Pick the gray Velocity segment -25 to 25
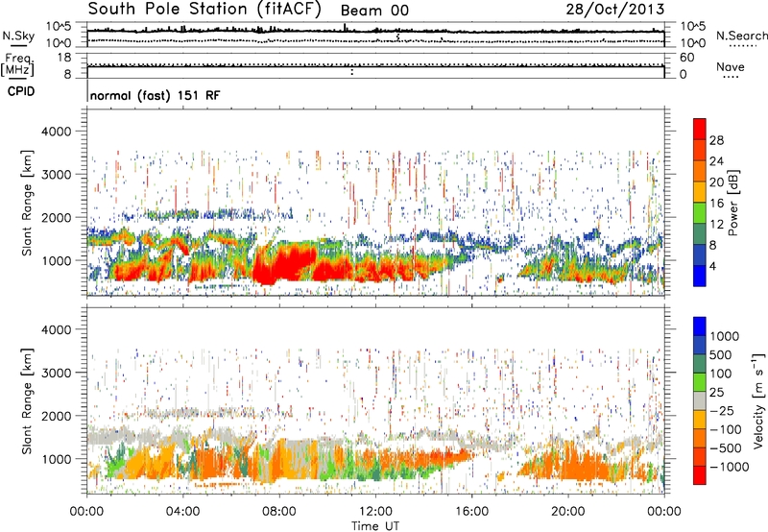The width and height of the screenshot is (768, 532). pyautogui.click(x=700, y=401)
